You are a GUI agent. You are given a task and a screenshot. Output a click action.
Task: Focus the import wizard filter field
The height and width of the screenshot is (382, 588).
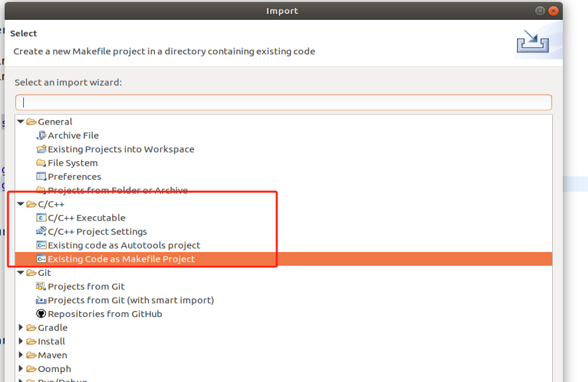pyautogui.click(x=283, y=102)
